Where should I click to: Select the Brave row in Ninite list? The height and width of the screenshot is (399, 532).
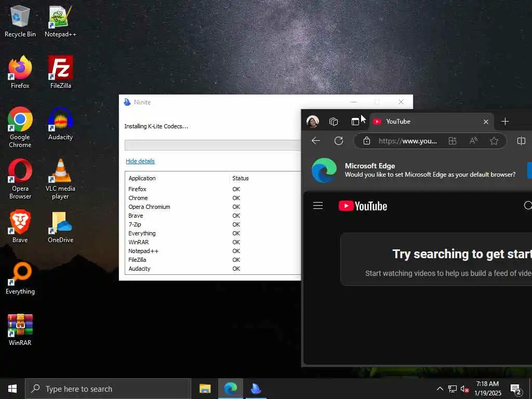pos(212,216)
